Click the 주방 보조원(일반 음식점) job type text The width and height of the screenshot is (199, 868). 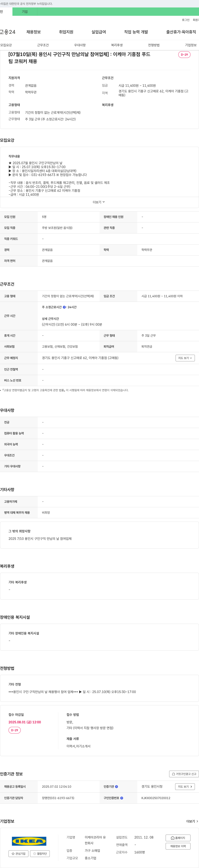point(57,228)
